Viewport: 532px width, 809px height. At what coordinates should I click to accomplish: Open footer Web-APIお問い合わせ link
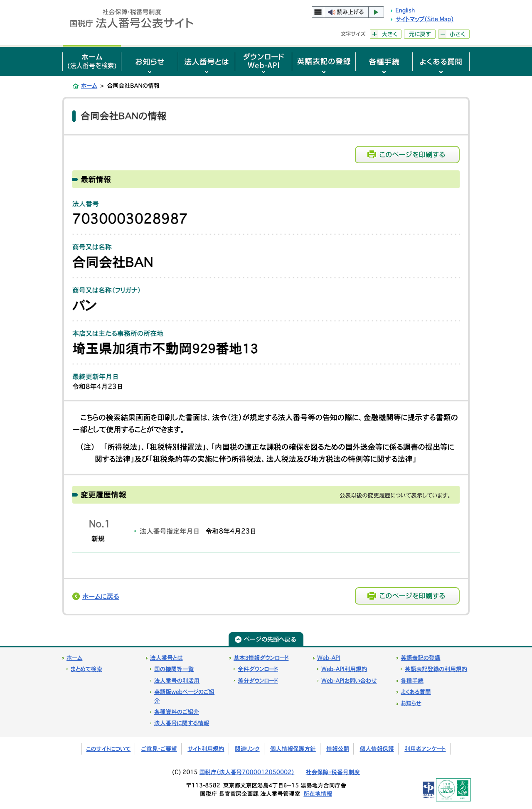[349, 681]
